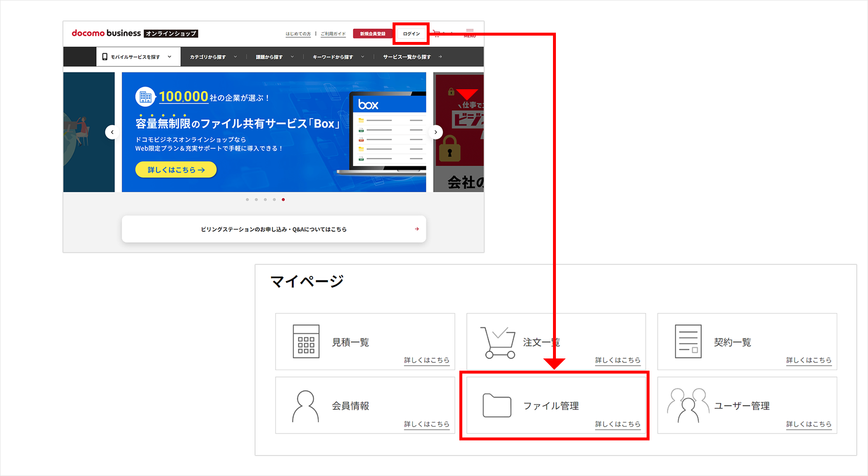Click the 見積一覧 label
868x476 pixels.
[x=351, y=342]
